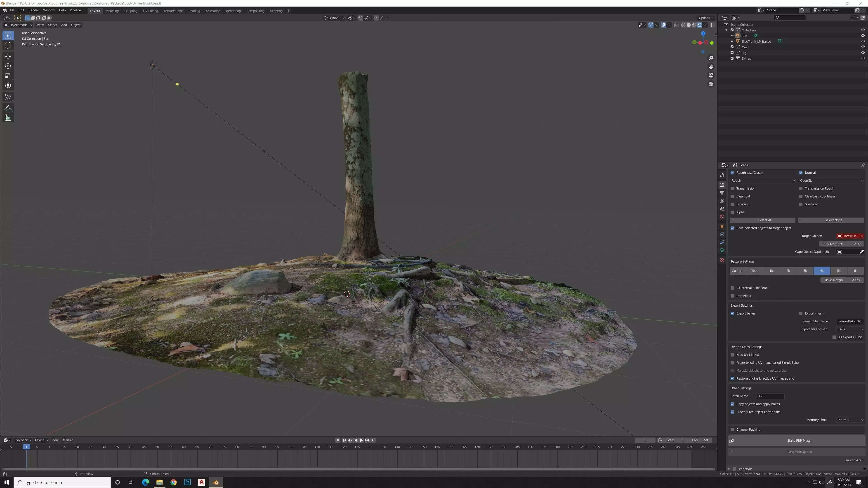Click the Bake PBR Maps button
Screen dimensions: 868x488
coord(797,441)
